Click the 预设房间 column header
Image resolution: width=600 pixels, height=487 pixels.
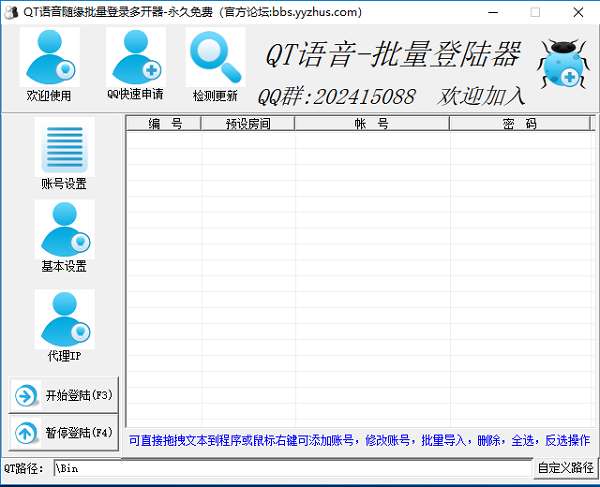click(x=247, y=124)
